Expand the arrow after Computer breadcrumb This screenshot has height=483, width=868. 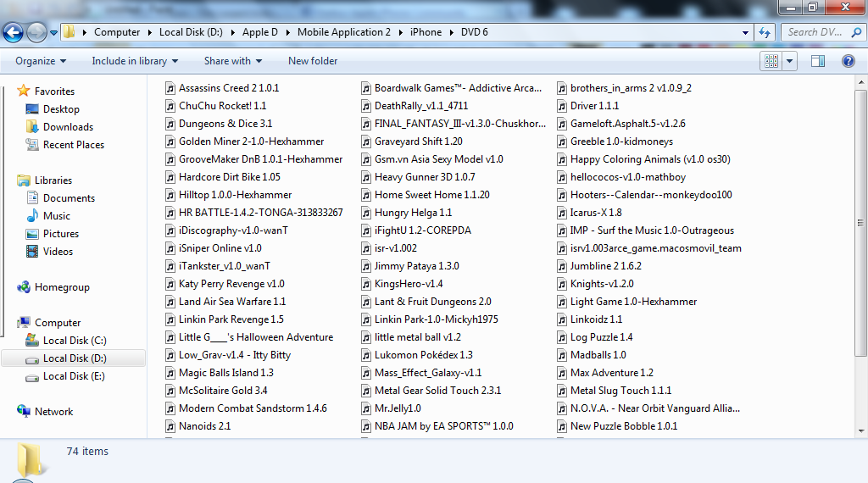150,33
